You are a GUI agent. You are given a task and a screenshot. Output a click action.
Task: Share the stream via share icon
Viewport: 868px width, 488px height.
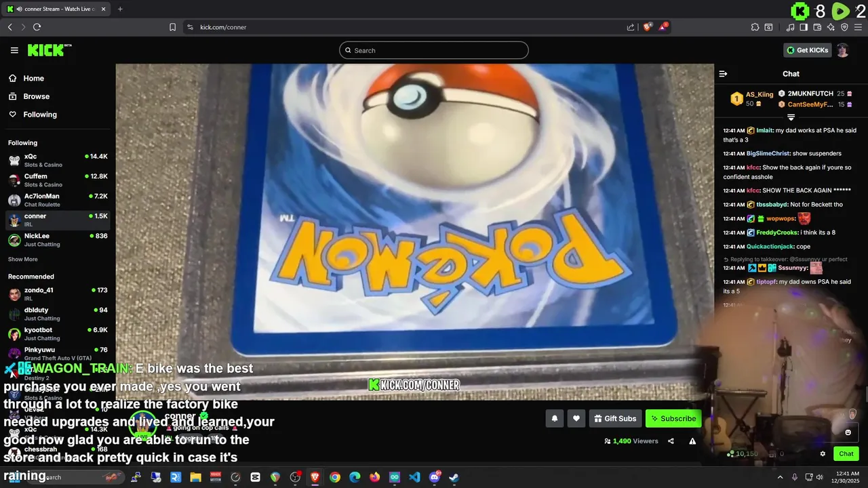[671, 441]
